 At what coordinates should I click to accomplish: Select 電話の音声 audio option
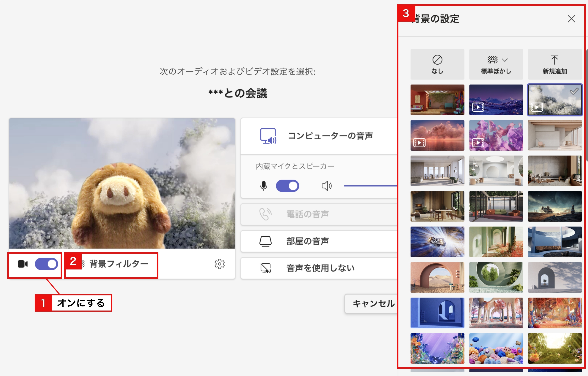point(319,214)
